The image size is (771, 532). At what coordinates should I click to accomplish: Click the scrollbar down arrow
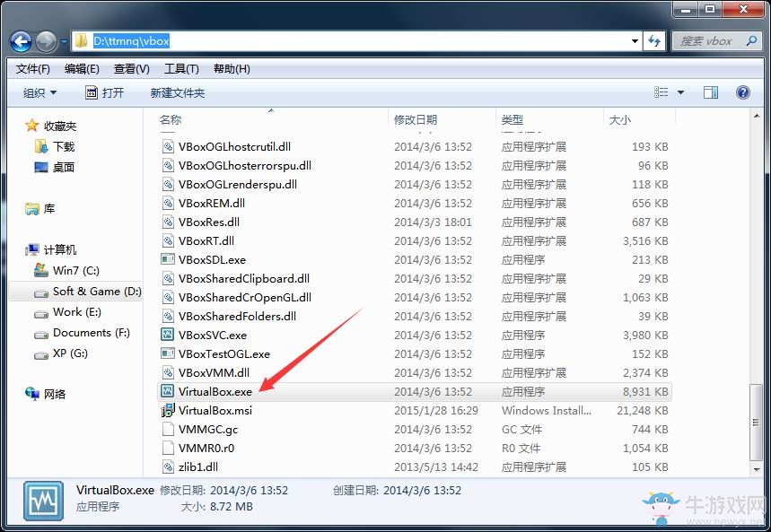pyautogui.click(x=757, y=469)
